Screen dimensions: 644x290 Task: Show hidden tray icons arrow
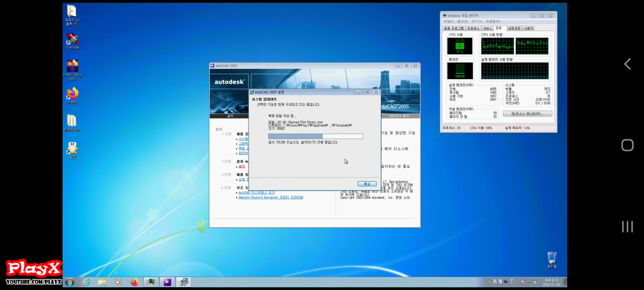coord(517,282)
